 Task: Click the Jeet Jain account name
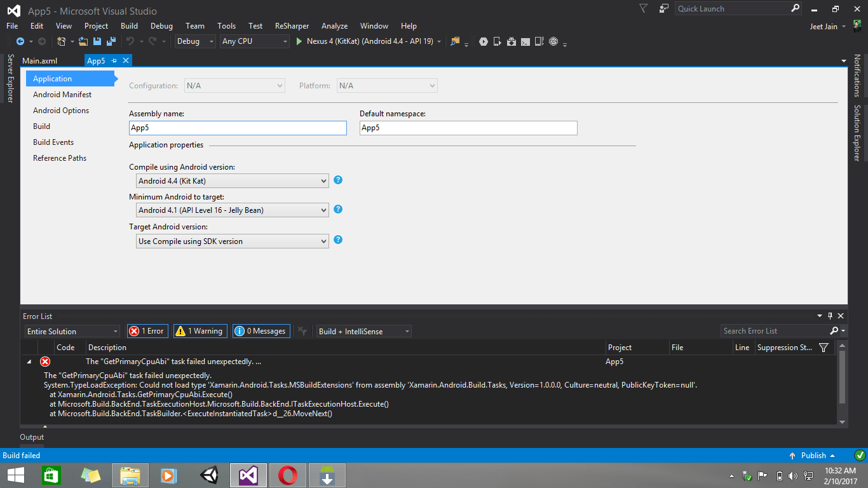[824, 26]
